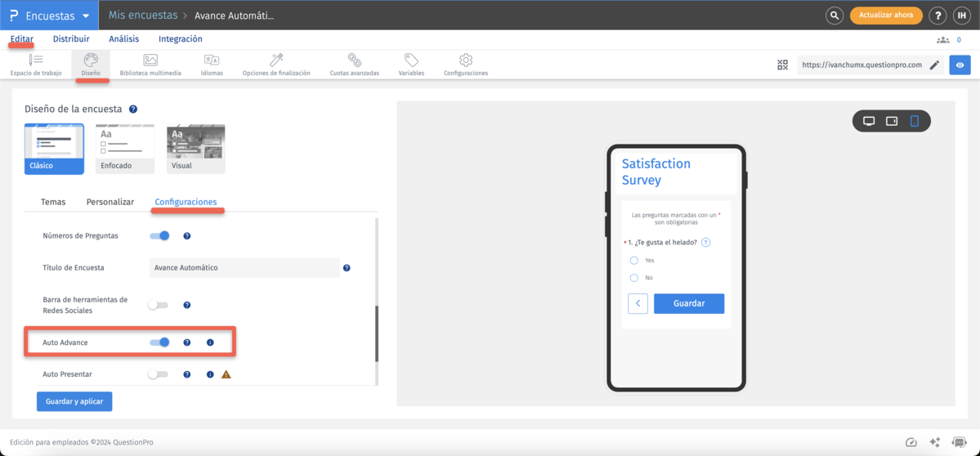Go to the Integración tab
Screen dimensions: 980x456
pos(180,38)
